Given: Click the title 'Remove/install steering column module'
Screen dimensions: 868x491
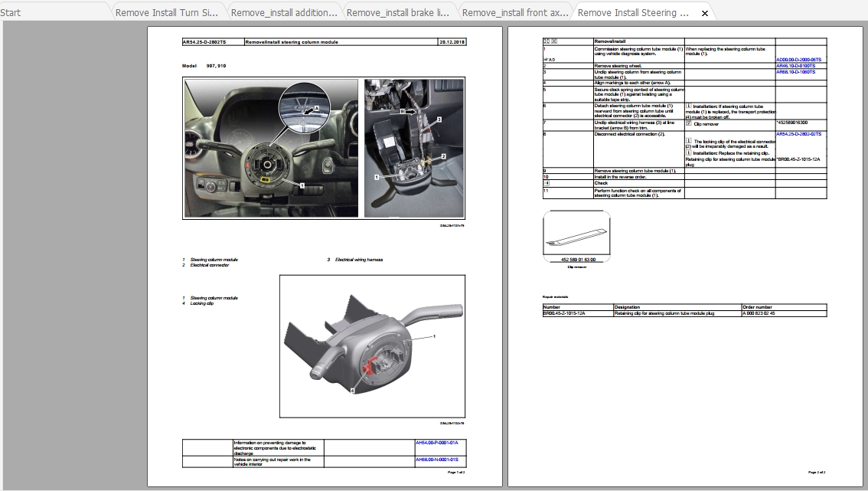Looking at the screenshot, I should pos(292,42).
